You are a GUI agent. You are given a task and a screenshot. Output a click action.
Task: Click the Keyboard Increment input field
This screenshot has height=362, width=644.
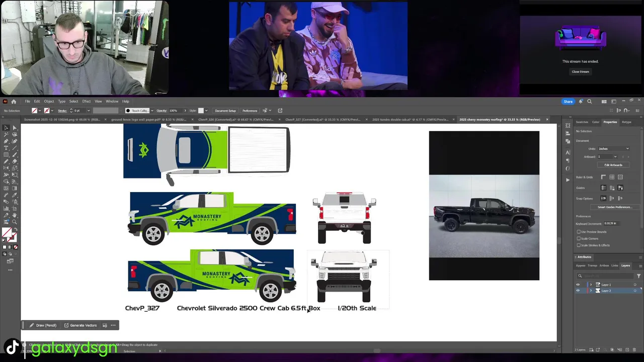point(611,223)
